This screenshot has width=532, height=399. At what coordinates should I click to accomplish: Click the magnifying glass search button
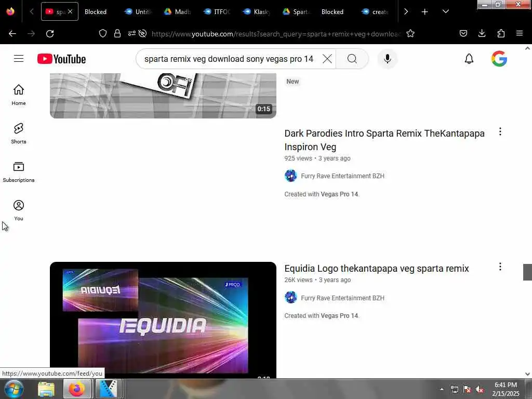(352, 59)
